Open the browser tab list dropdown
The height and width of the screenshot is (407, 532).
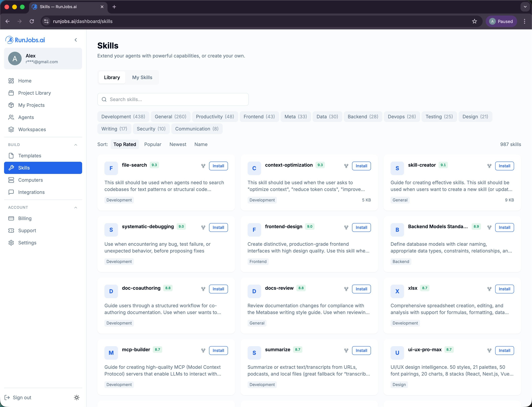[x=525, y=7]
